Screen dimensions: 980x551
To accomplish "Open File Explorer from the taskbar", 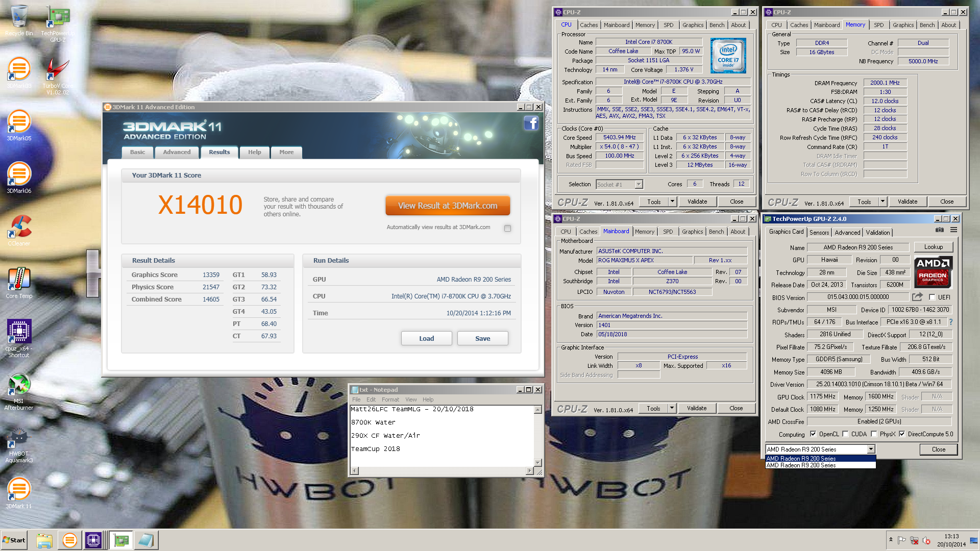I will pyautogui.click(x=44, y=540).
